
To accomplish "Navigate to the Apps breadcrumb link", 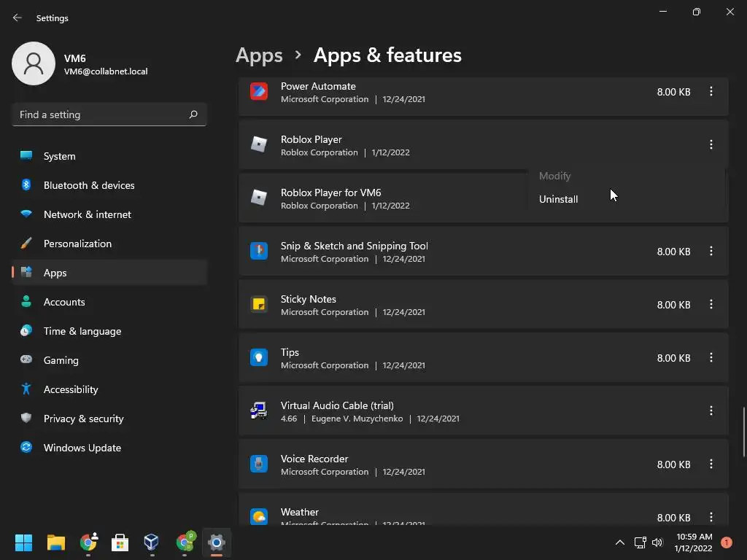I will [259, 55].
